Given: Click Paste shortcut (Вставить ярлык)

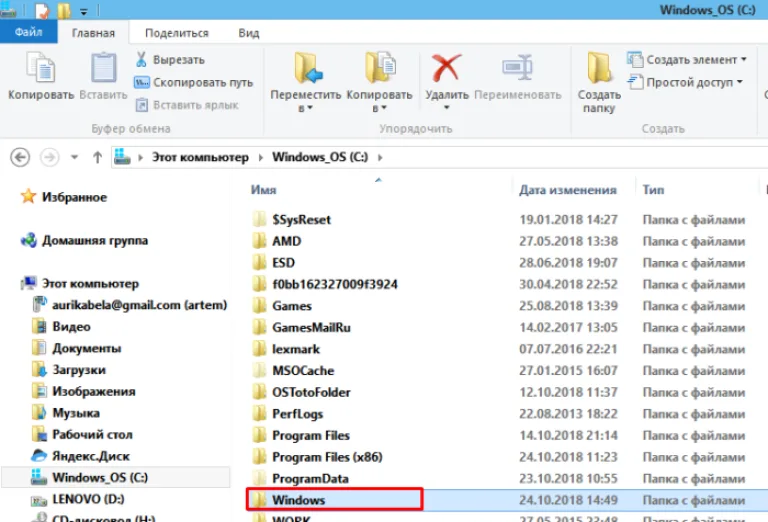Looking at the screenshot, I should (187, 105).
